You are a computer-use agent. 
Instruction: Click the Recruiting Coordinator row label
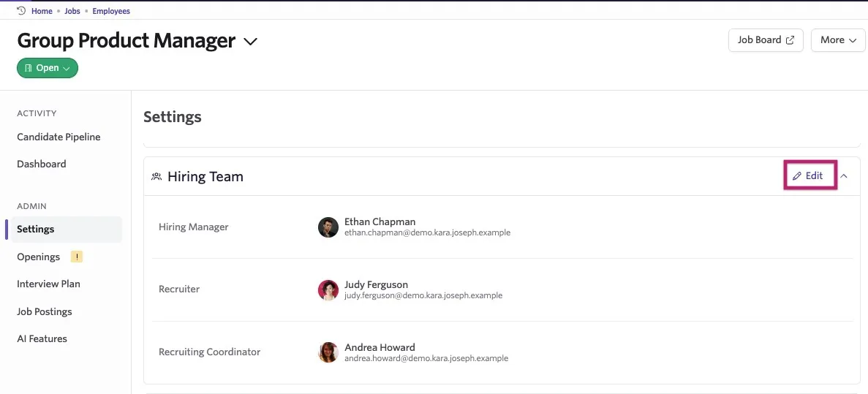tap(210, 352)
